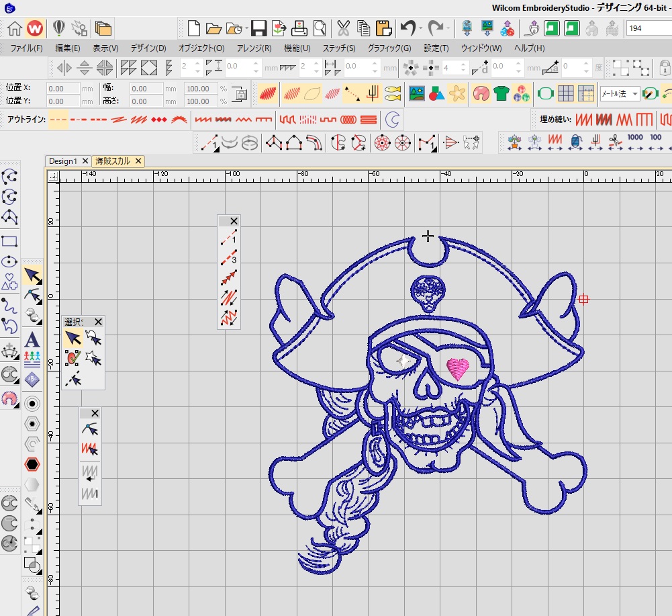Click the ruler origin box at the top-left corner
The height and width of the screenshot is (616, 672).
53,176
